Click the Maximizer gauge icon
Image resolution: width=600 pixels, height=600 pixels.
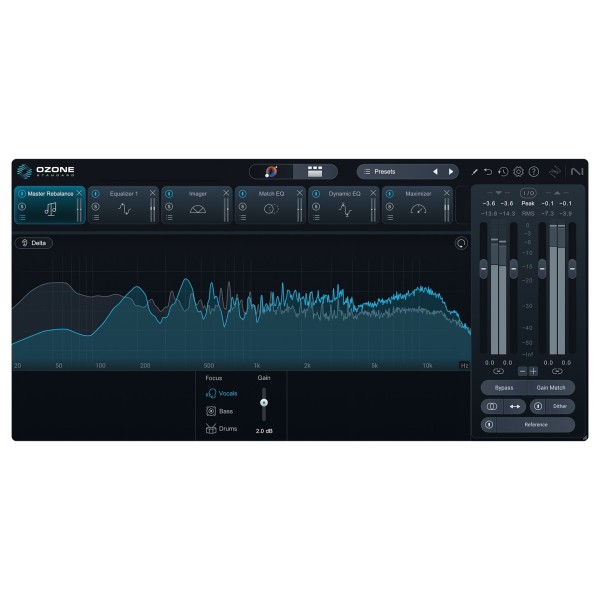[418, 209]
